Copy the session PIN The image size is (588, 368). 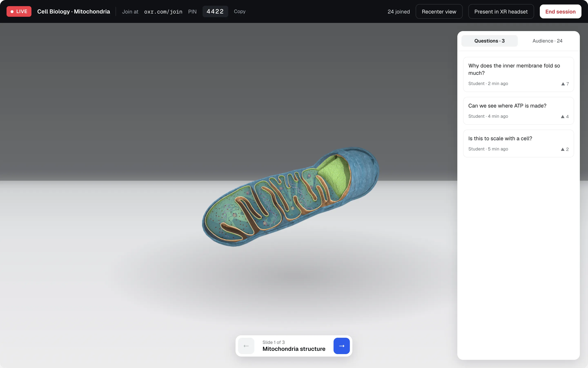pos(239,11)
